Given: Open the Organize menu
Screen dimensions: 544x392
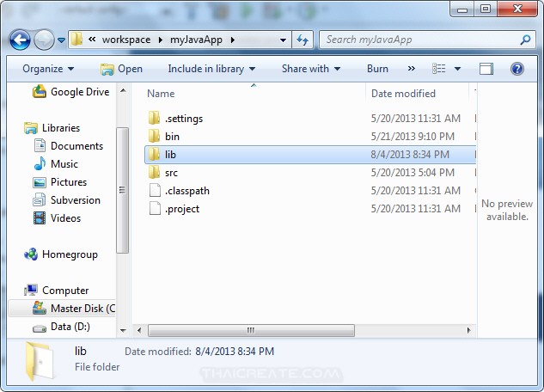Looking at the screenshot, I should click(48, 69).
